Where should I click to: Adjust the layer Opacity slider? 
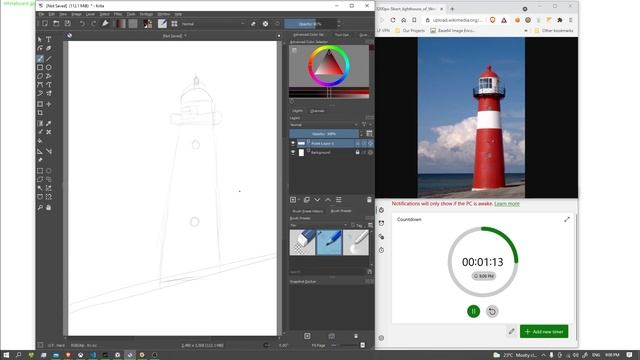(324, 133)
